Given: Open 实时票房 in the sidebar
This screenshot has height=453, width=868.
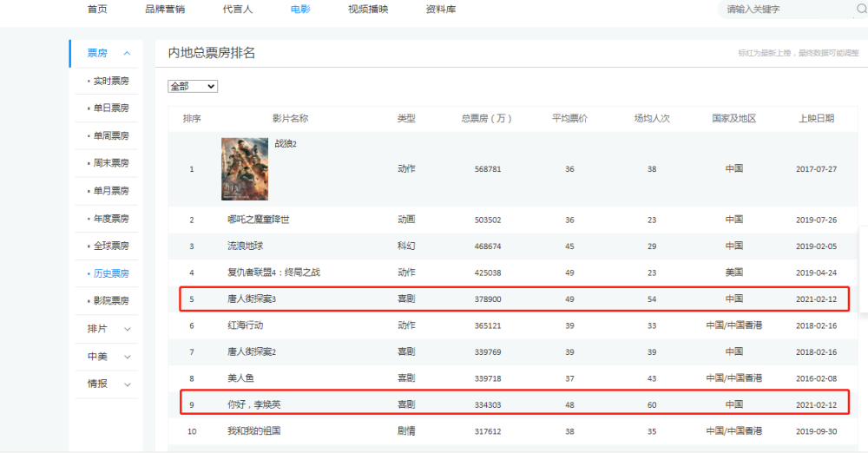Looking at the screenshot, I should (x=111, y=81).
